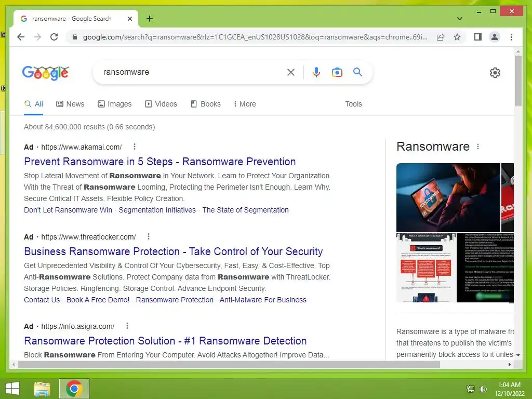Start voice search with the microphone icon
532x399 pixels.
[x=316, y=72]
